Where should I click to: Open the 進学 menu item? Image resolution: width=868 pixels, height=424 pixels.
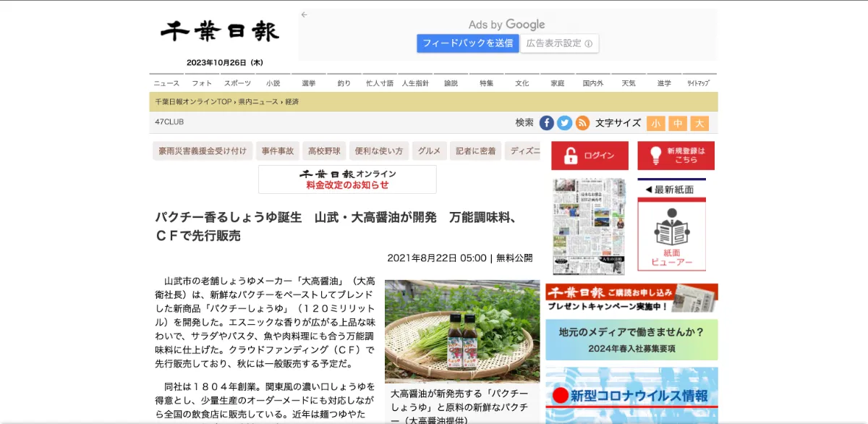click(x=664, y=83)
